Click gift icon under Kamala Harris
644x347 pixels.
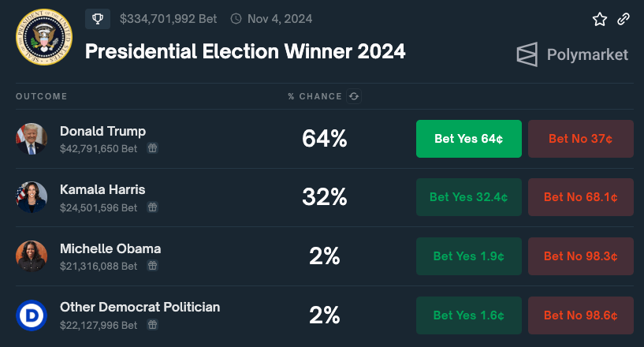coord(153,207)
